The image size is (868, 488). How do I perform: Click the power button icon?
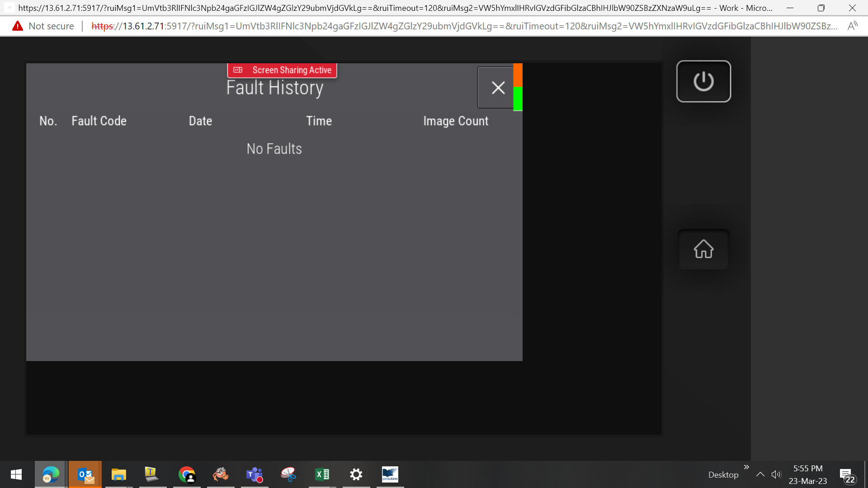pyautogui.click(x=703, y=81)
